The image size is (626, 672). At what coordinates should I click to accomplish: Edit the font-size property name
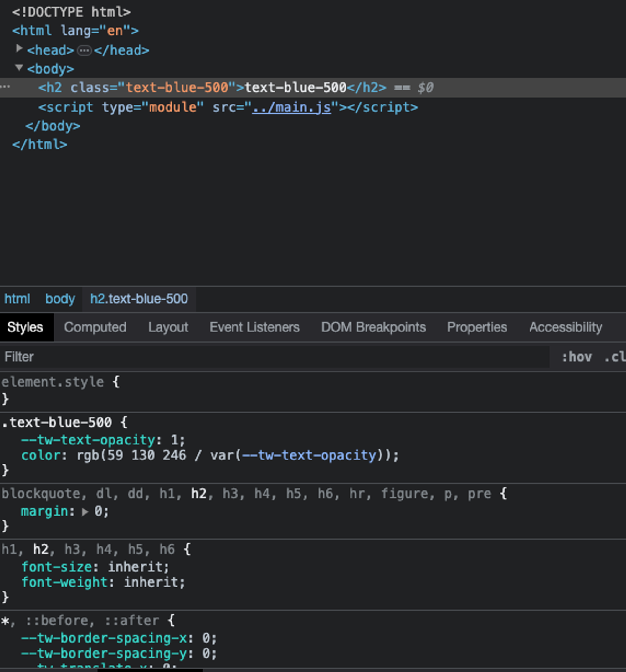(56, 567)
